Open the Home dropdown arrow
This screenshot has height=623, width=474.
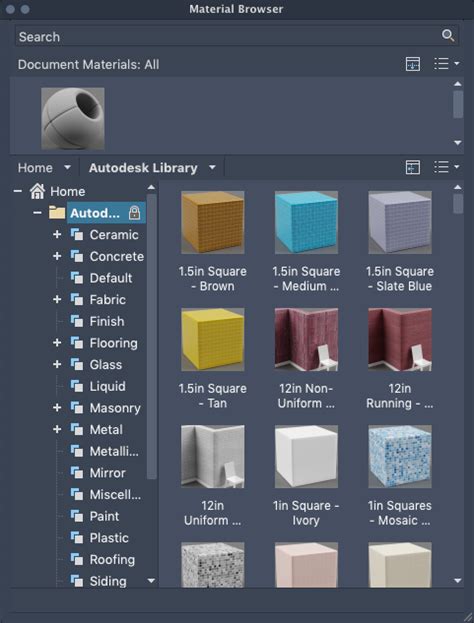point(68,168)
